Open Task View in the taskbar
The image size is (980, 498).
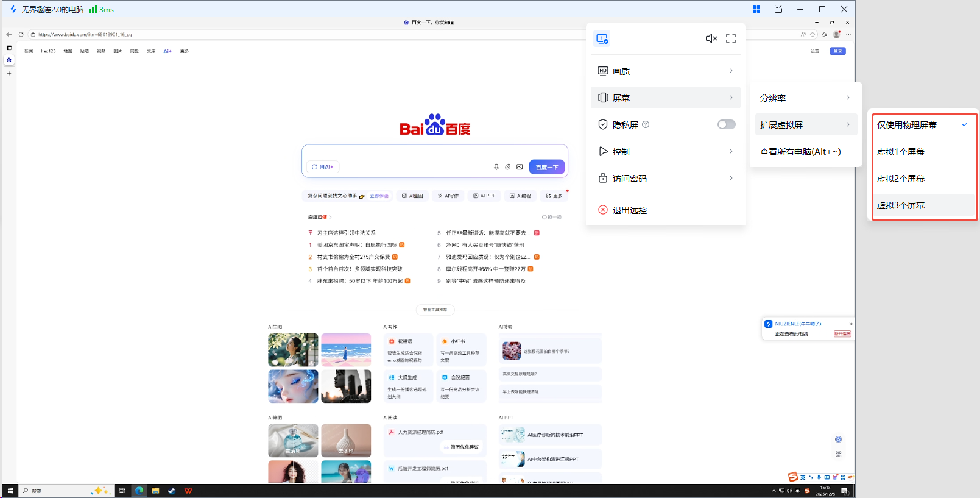click(122, 491)
